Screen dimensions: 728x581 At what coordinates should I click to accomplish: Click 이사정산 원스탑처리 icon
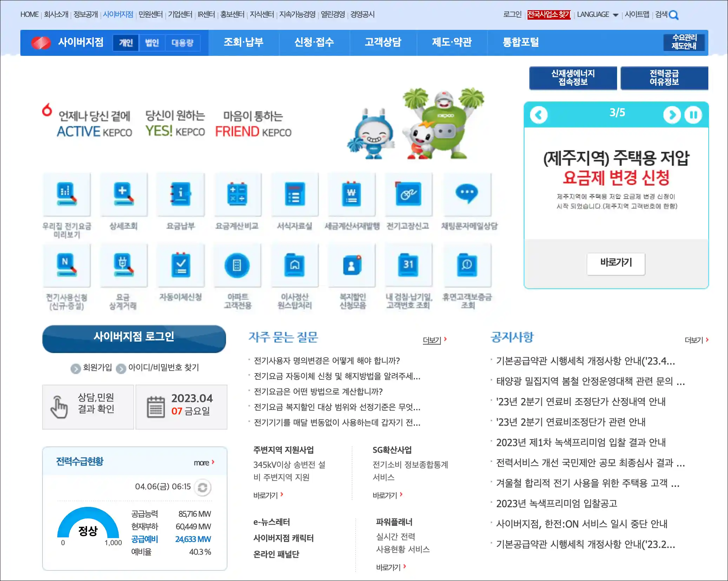coord(294,266)
